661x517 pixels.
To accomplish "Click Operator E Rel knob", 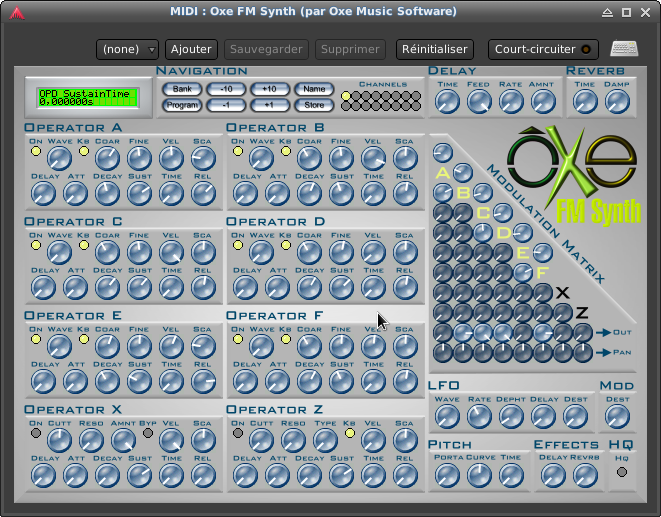I will [x=203, y=382].
